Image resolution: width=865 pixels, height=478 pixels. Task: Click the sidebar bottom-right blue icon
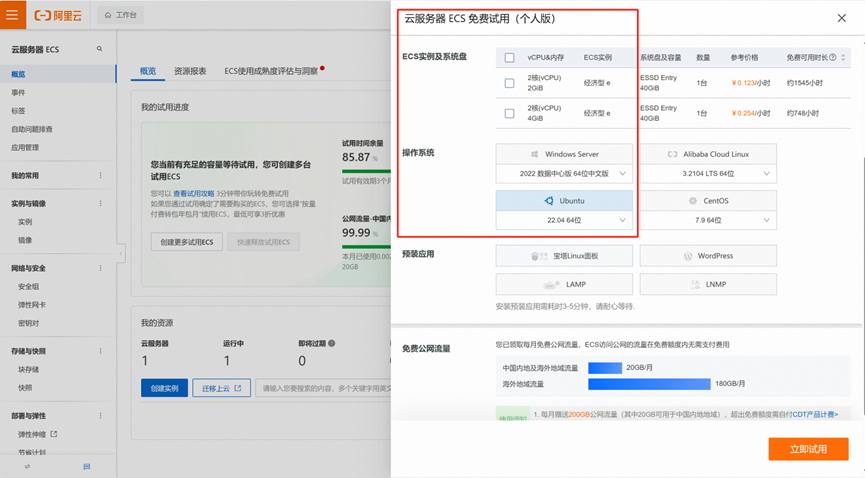(x=87, y=466)
